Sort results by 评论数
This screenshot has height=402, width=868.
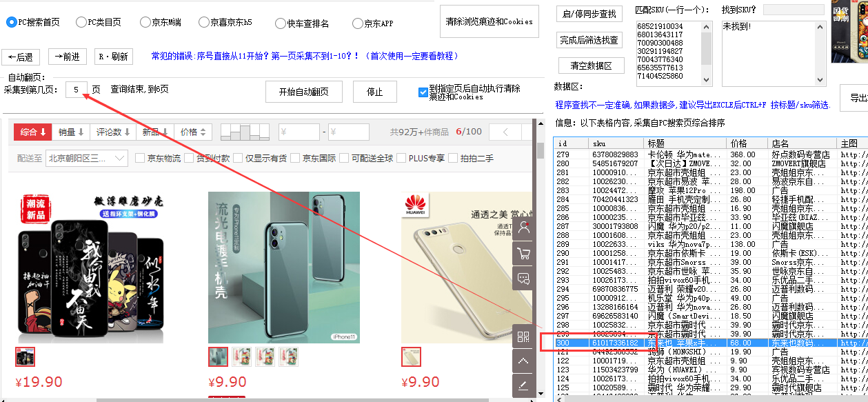coord(113,132)
